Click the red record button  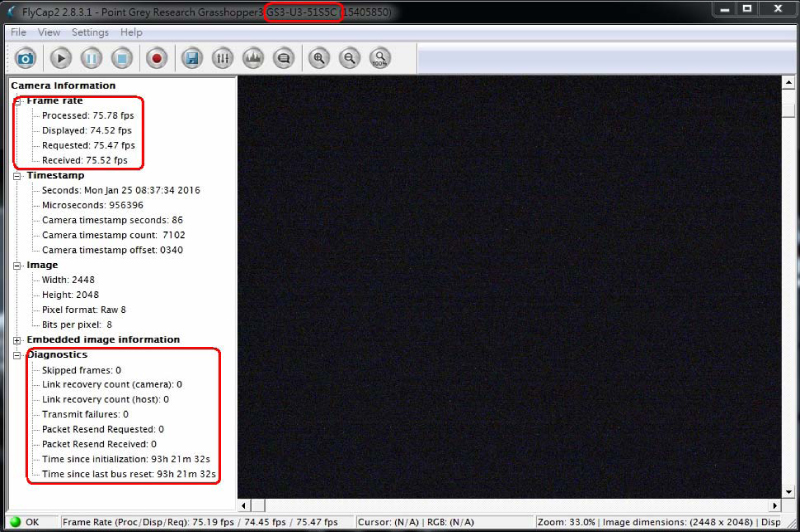[156, 58]
